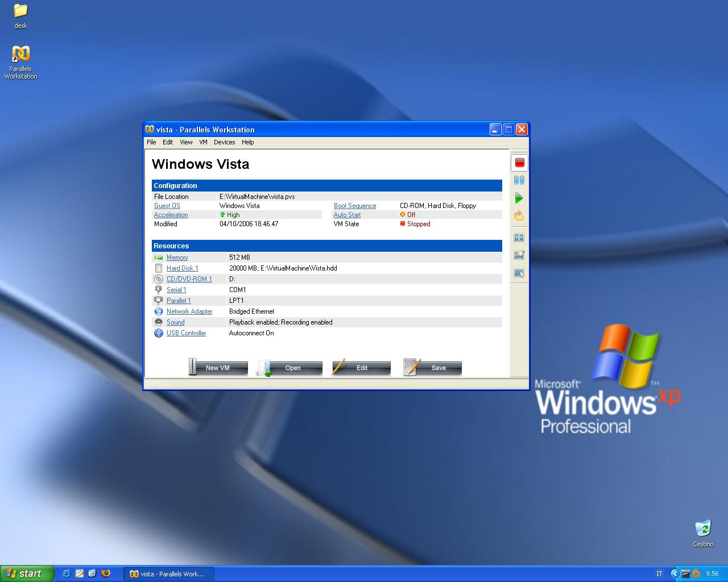Click the Acceleration link
The image size is (728, 582).
tap(171, 215)
